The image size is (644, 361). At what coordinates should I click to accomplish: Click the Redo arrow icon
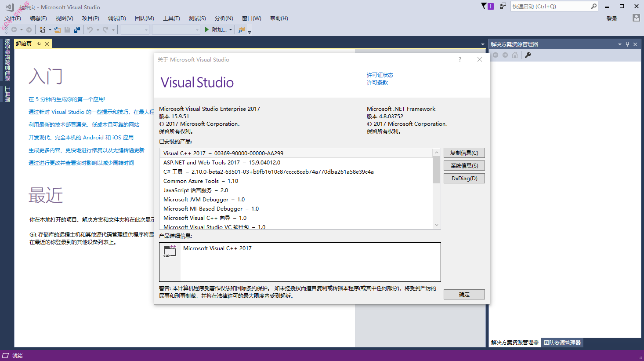105,30
